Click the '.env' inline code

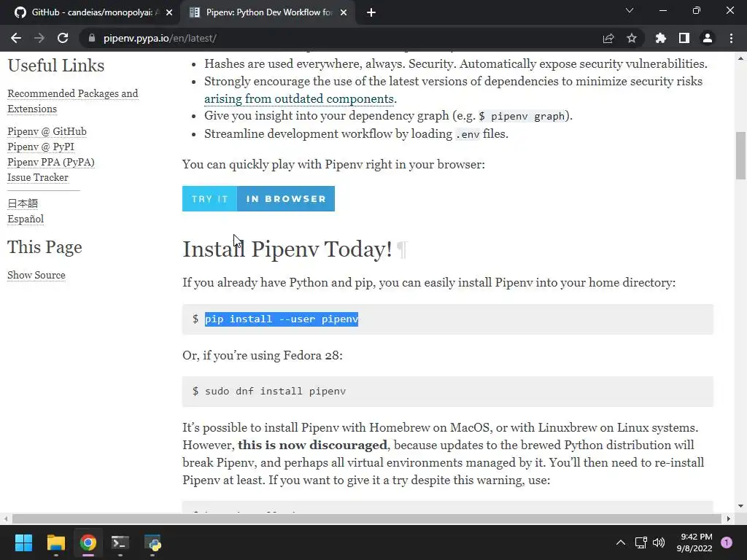(x=468, y=134)
